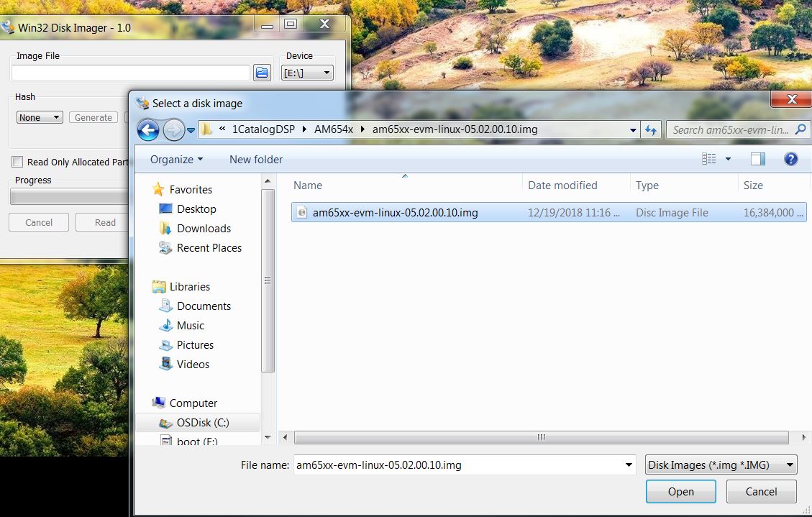The width and height of the screenshot is (812, 517).
Task: Click the Win32 Disk Imager title bar icon
Action: tap(7, 27)
